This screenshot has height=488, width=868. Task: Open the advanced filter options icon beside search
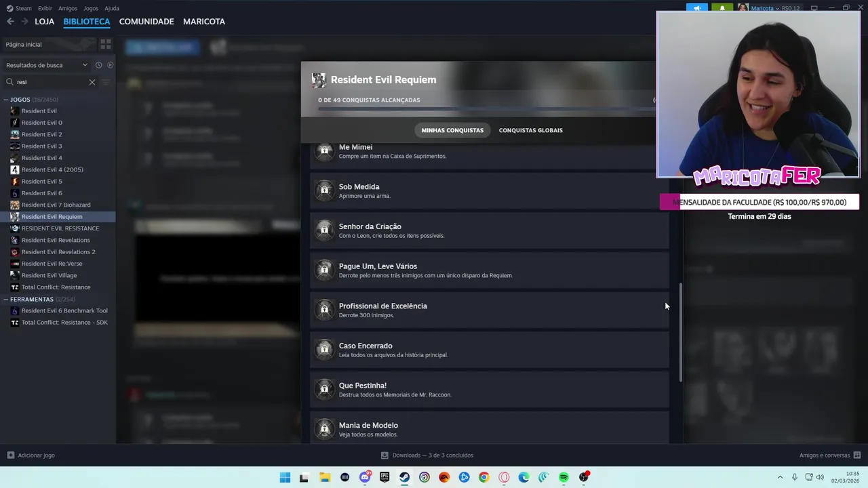tap(106, 82)
